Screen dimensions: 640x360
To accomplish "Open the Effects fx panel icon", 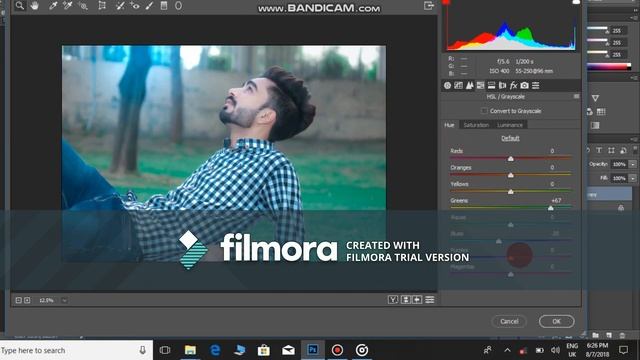I will click(513, 85).
